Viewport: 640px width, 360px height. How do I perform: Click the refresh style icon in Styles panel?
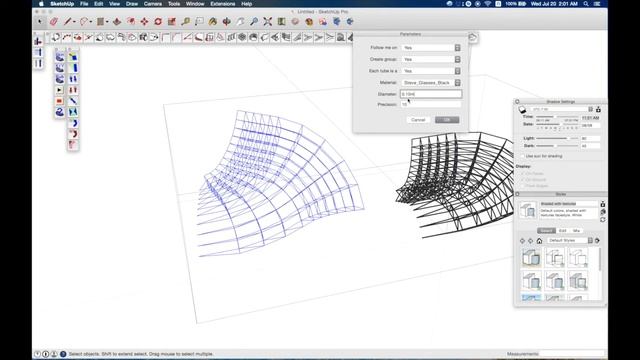point(602,220)
